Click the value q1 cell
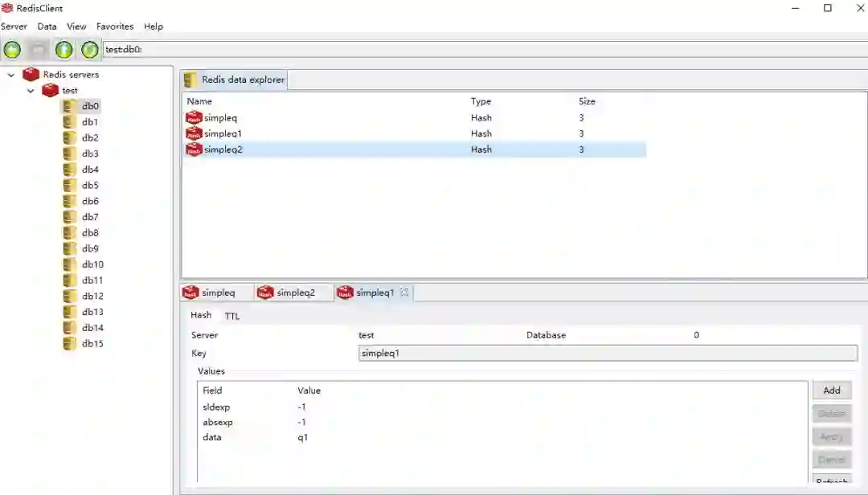The height and width of the screenshot is (495, 868). tap(303, 437)
